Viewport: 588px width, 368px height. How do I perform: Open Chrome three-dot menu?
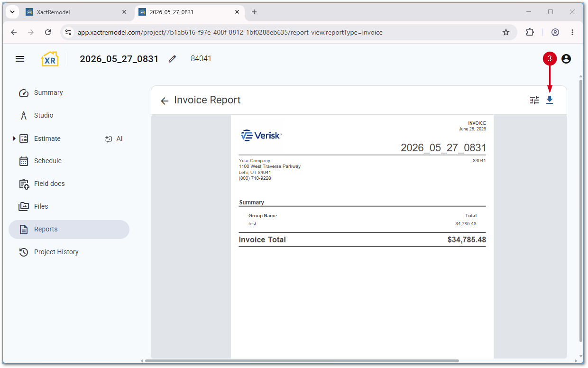point(572,32)
